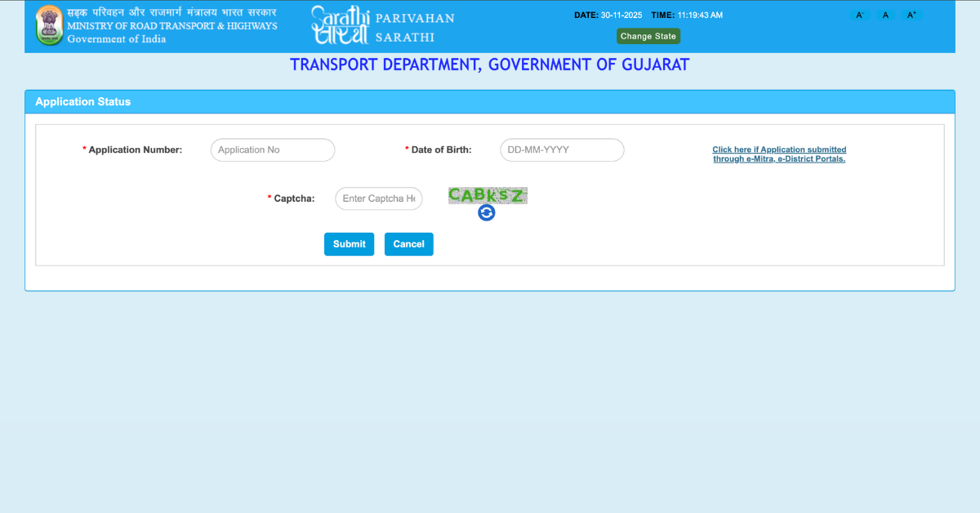Click the Application Number input field
The image size is (980, 513).
tap(272, 149)
